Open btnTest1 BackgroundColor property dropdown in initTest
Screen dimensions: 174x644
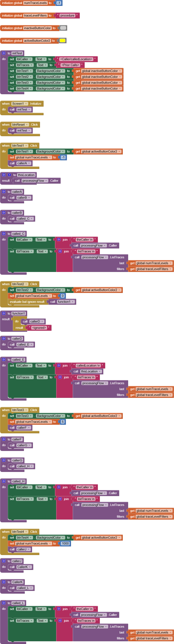(x=51, y=71)
